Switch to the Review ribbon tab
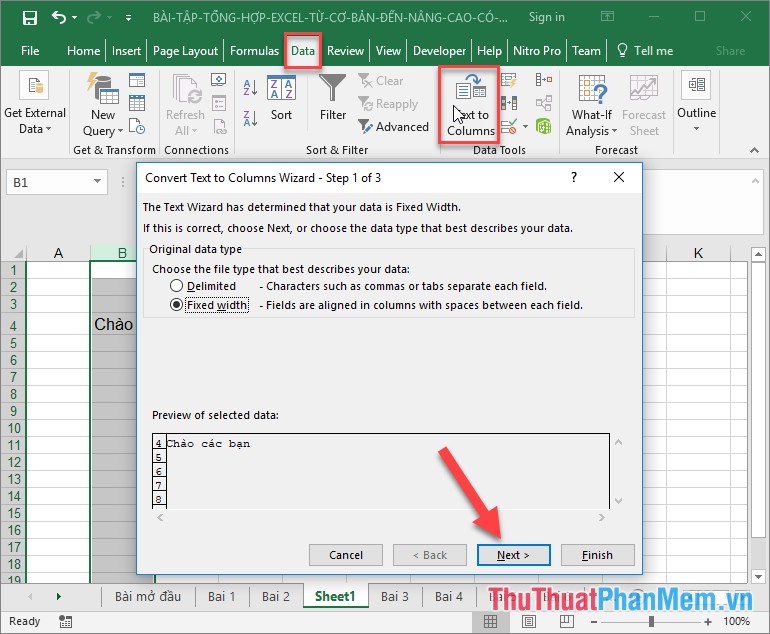Image resolution: width=770 pixels, height=634 pixels. [345, 51]
